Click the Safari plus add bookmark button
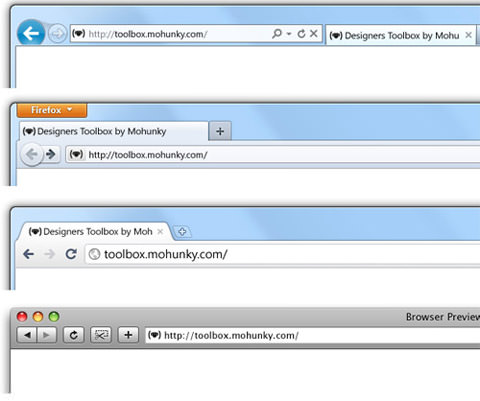Screen dimensions: 480x401 pos(128,335)
